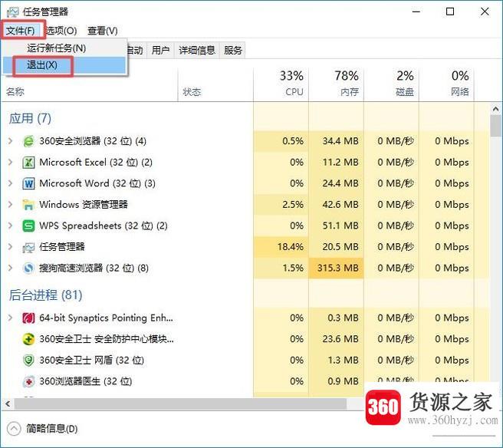Select the 24.4 MB memory cell

336,183
